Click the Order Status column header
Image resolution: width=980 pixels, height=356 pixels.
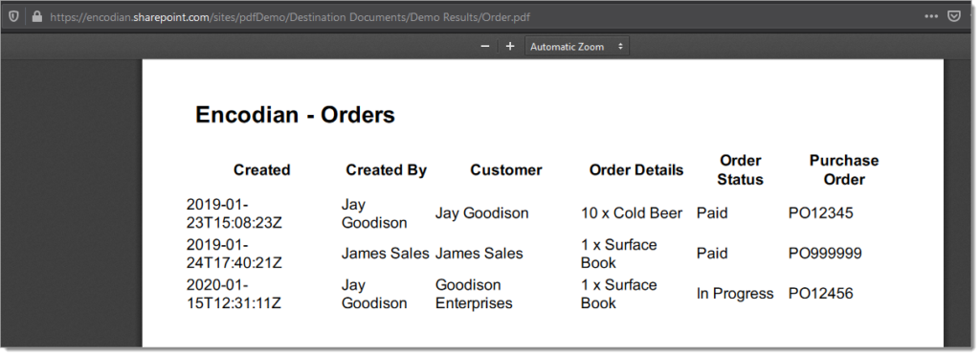[x=740, y=170]
